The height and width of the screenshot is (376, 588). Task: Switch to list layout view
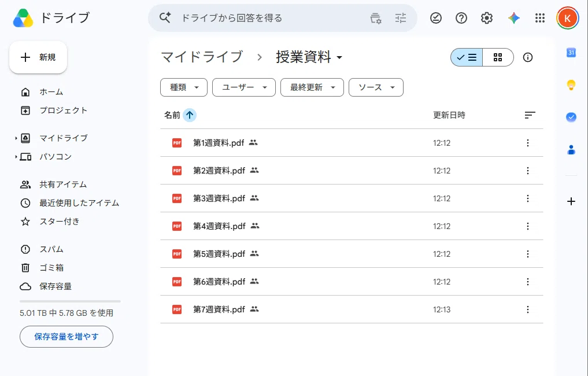pos(467,57)
